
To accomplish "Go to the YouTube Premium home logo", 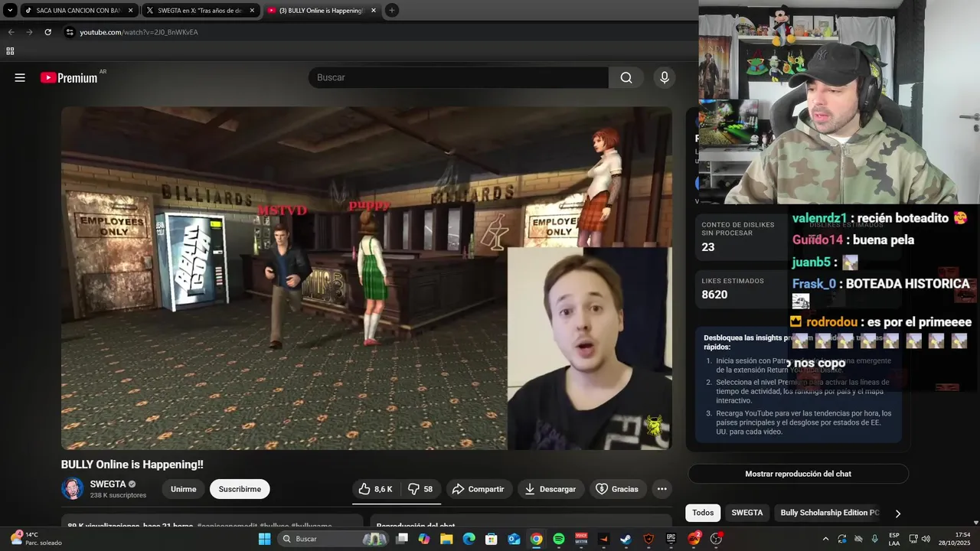I will [x=69, y=77].
